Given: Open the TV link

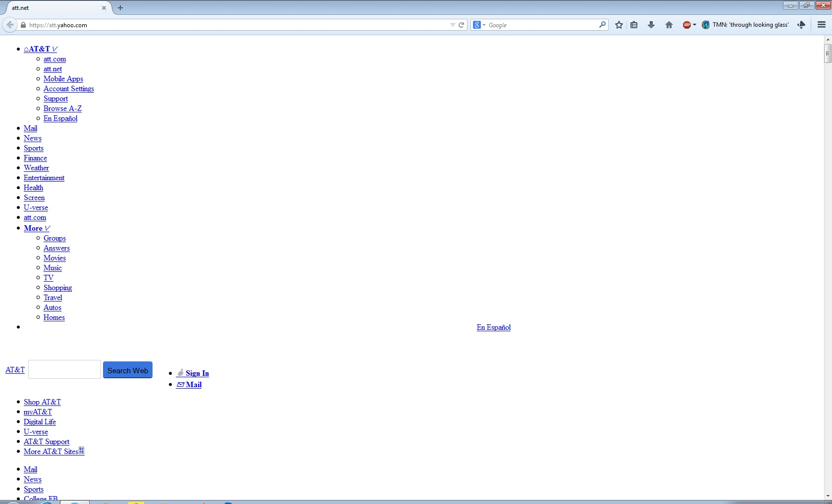Looking at the screenshot, I should (49, 278).
